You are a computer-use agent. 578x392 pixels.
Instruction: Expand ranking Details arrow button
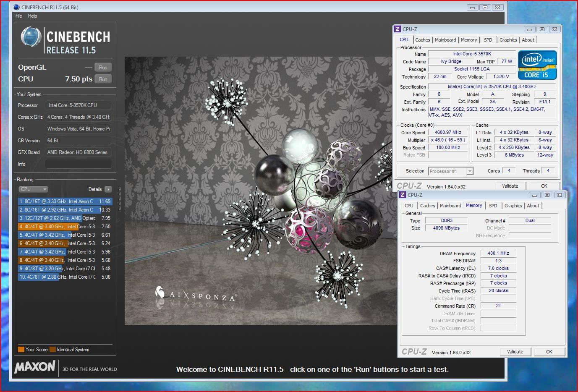108,189
